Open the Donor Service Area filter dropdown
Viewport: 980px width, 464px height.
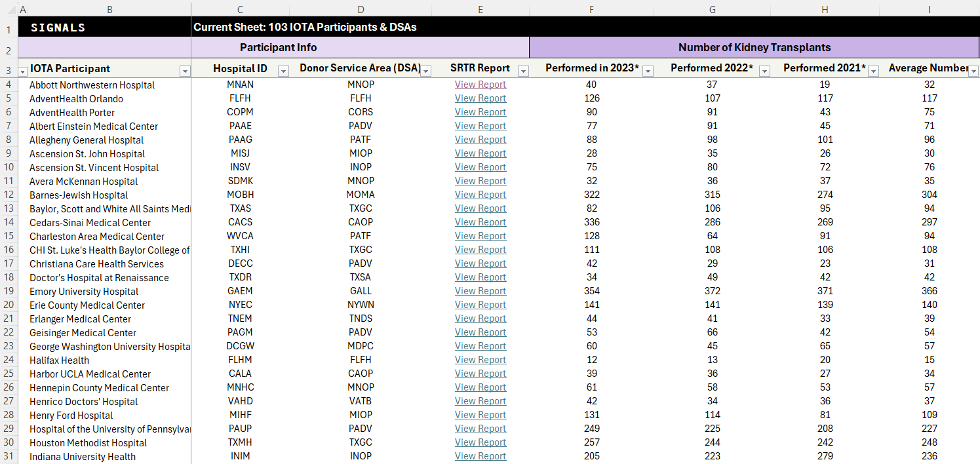click(425, 71)
